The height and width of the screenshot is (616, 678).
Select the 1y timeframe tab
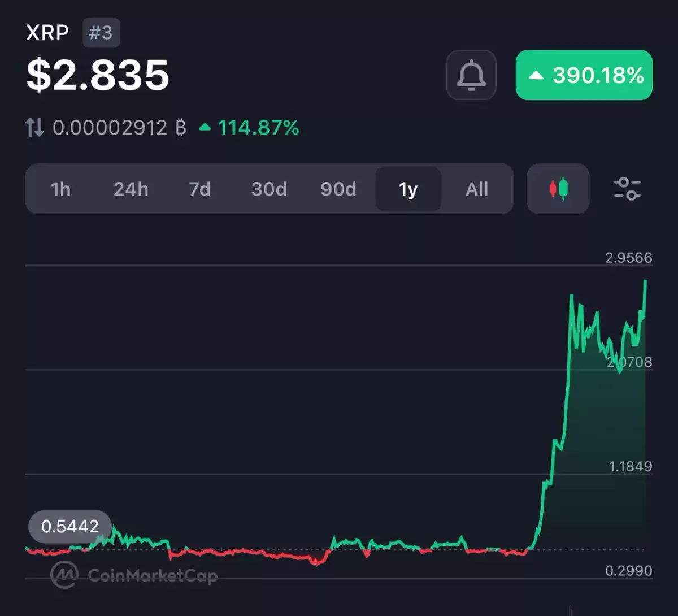(x=408, y=189)
